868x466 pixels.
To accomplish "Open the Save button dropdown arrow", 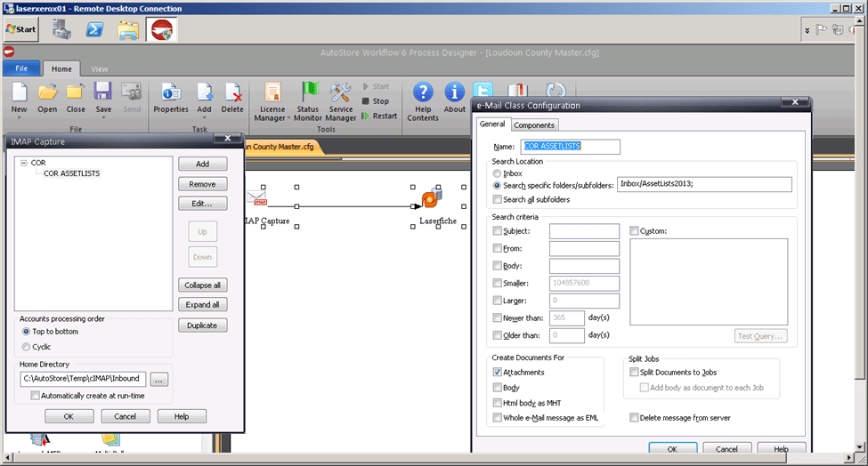I will pos(103,117).
